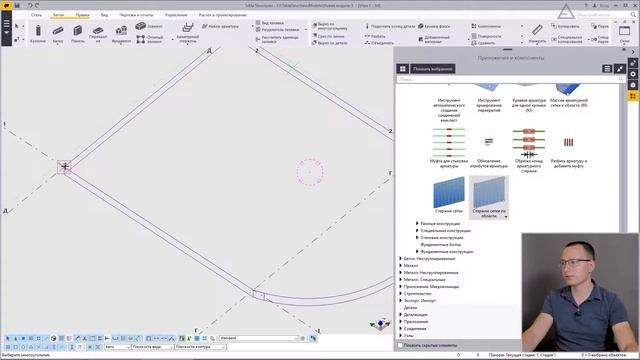Viewport: 640px width, 360px height.
Task: Click the quick launch search field
Action: pos(604,15)
